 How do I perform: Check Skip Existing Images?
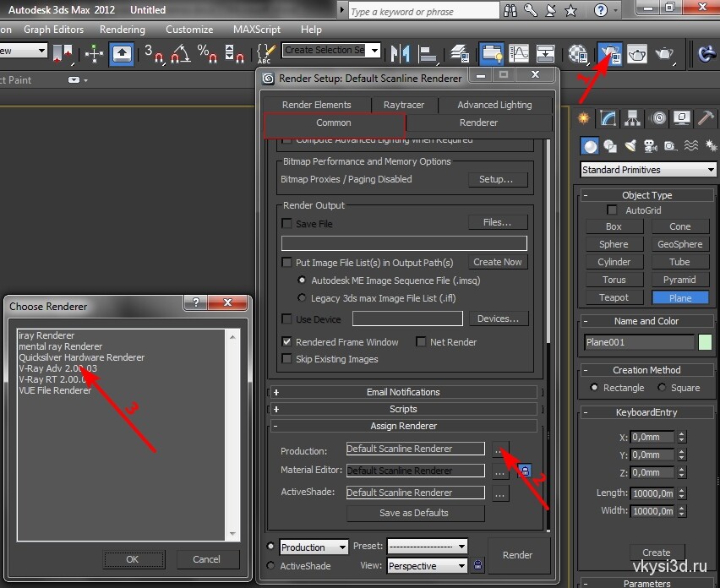[287, 358]
